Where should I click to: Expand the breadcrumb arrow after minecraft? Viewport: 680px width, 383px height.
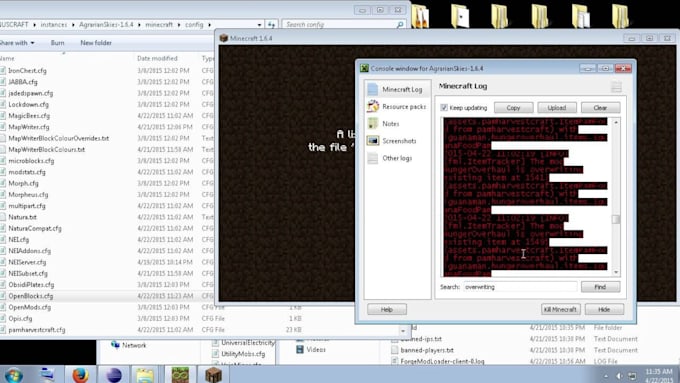click(179, 25)
